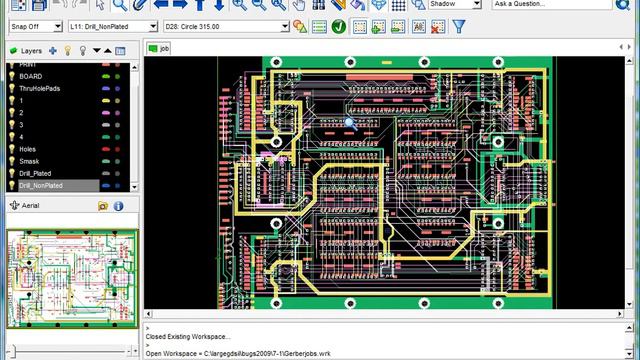Click layer list scroll down arrow

point(134,187)
